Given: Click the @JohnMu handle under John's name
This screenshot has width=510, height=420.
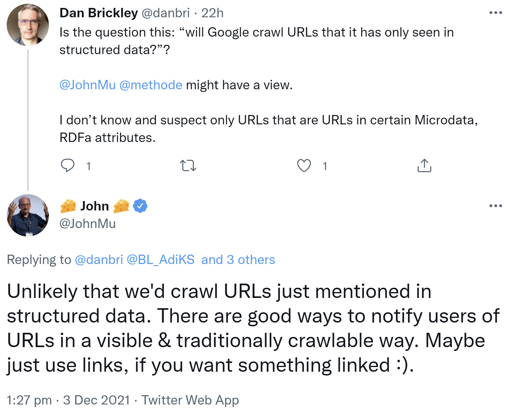Looking at the screenshot, I should click(x=88, y=224).
